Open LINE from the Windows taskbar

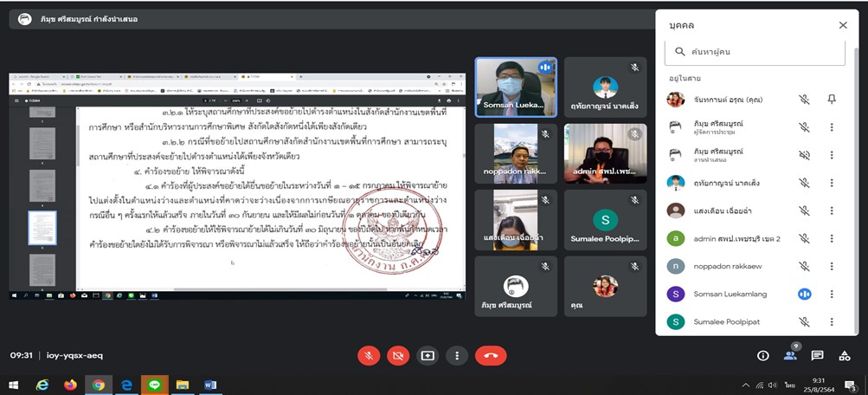155,385
